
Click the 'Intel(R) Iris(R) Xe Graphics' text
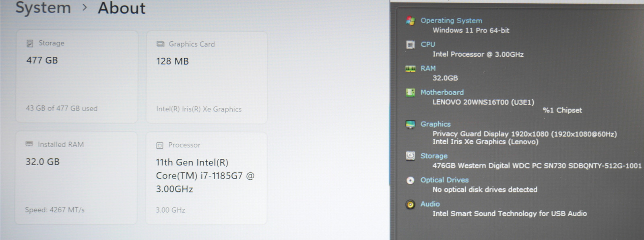[199, 109]
